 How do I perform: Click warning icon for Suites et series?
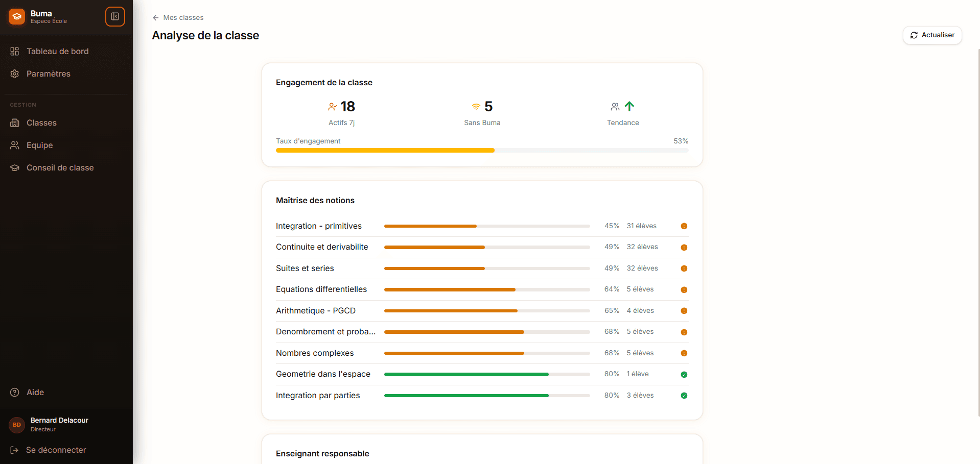684,268
